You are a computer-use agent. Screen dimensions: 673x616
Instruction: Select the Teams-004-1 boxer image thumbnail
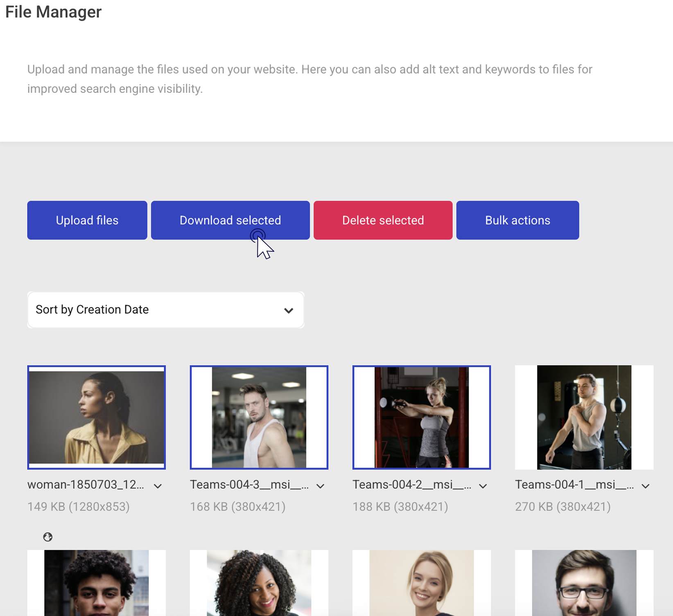[584, 417]
